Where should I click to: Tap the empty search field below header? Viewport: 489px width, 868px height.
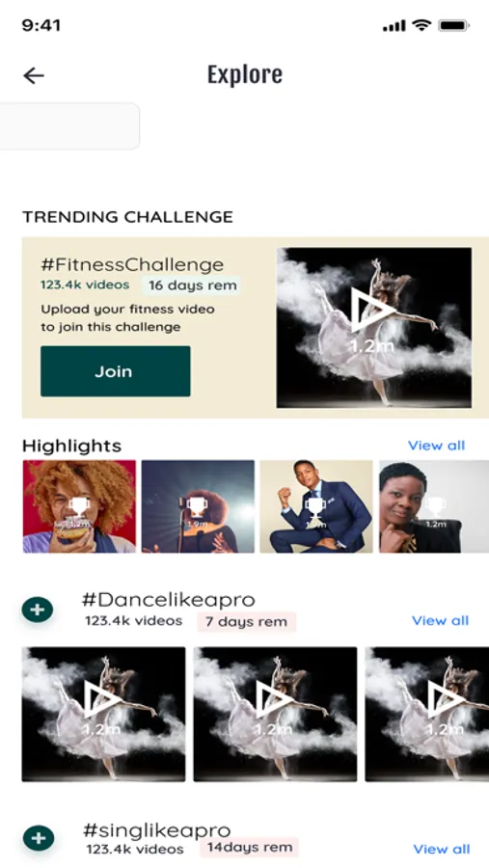click(x=69, y=125)
